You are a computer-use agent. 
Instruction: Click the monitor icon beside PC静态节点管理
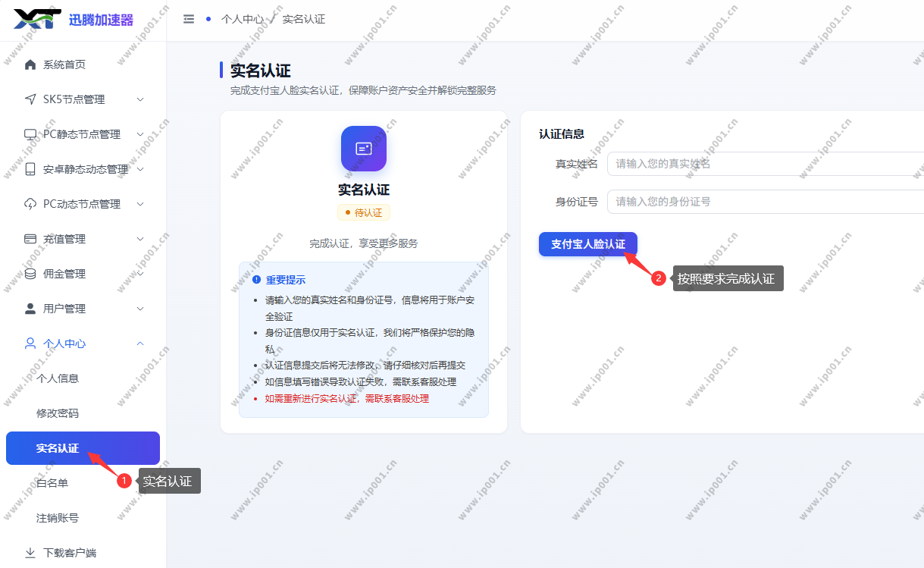30,134
